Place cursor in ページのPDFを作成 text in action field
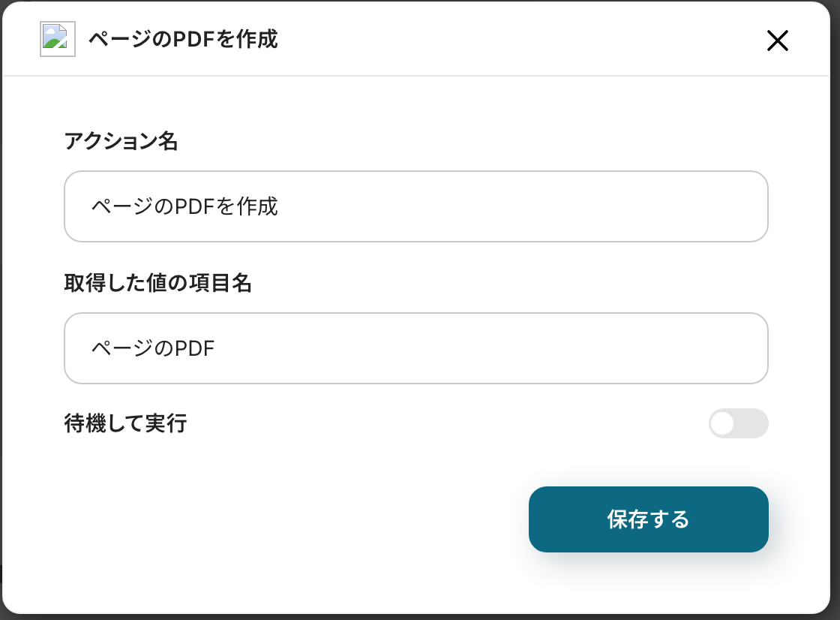This screenshot has height=620, width=840. (x=184, y=206)
